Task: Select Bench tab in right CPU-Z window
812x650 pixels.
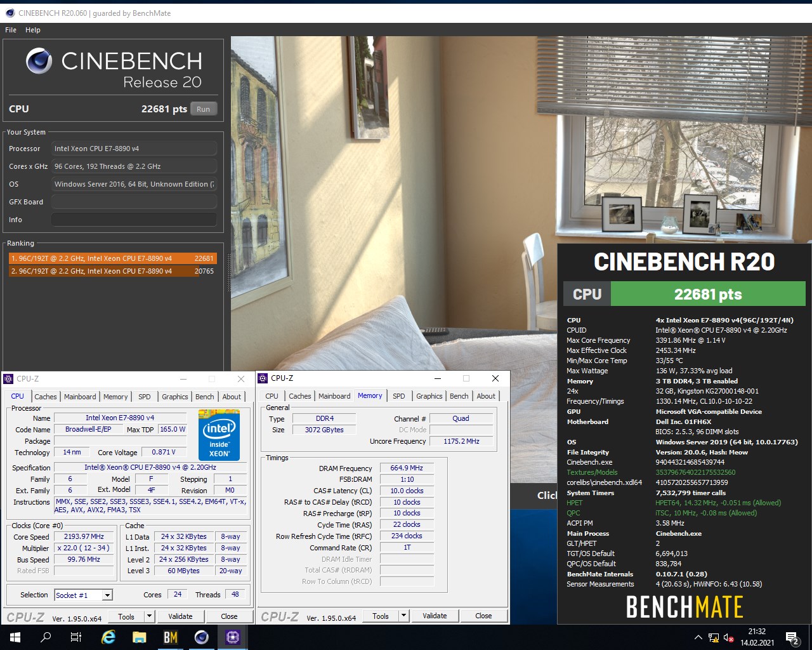Action: point(459,396)
